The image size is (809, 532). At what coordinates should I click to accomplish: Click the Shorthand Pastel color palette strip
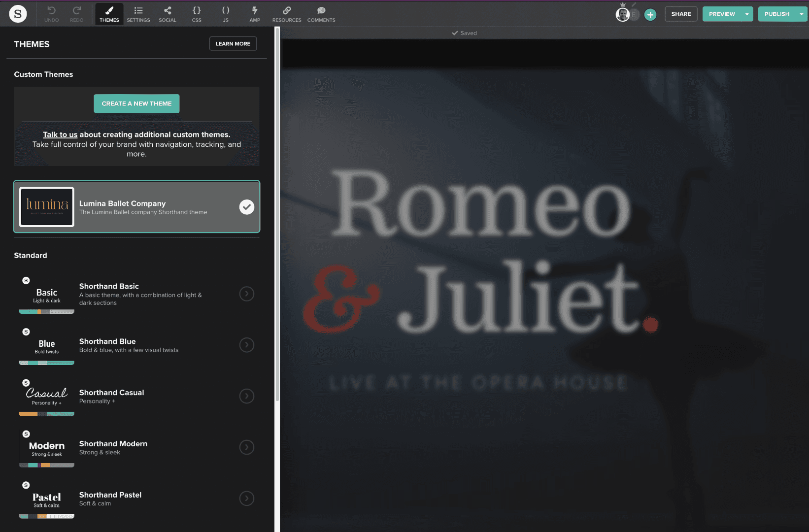point(47,516)
